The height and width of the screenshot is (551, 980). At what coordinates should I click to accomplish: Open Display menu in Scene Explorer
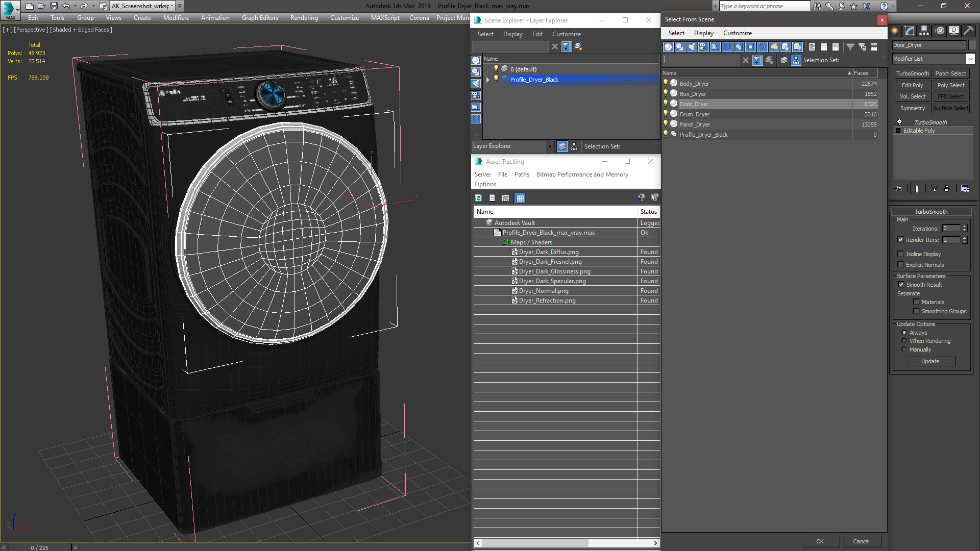click(512, 34)
